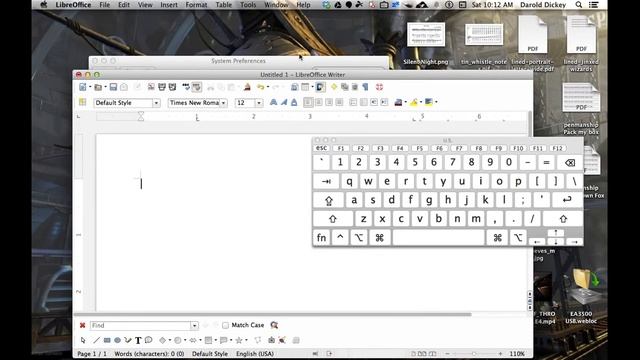Click the Navigator star icon
Viewport: 640px width, 360px height.
pyautogui.click(x=334, y=87)
